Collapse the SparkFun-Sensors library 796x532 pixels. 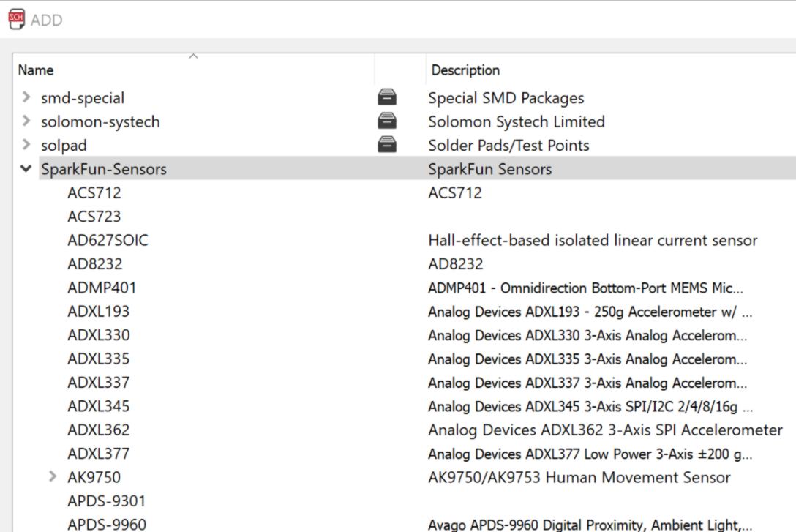(x=26, y=169)
